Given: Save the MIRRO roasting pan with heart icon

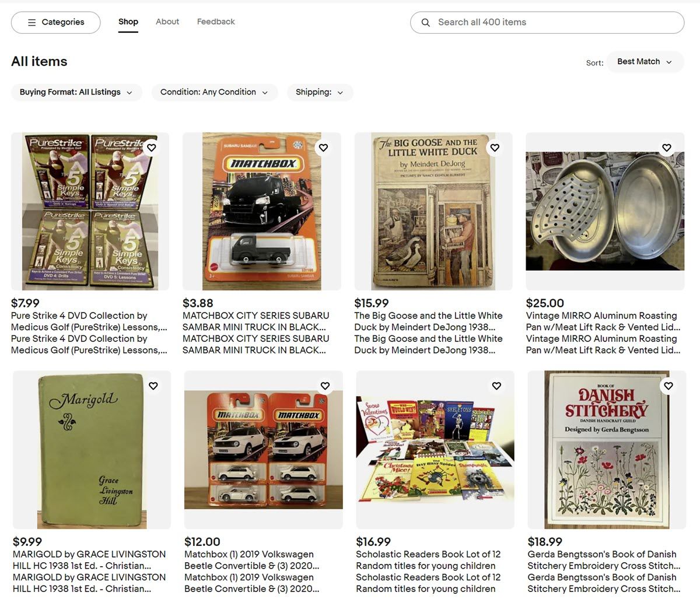Looking at the screenshot, I should [x=667, y=148].
